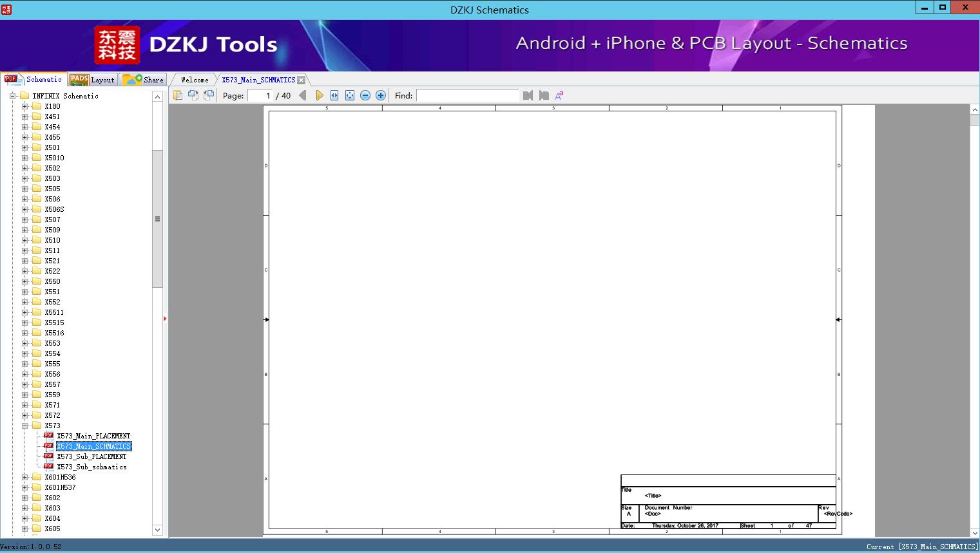Click the tree panel scroll down arrow

click(x=157, y=530)
